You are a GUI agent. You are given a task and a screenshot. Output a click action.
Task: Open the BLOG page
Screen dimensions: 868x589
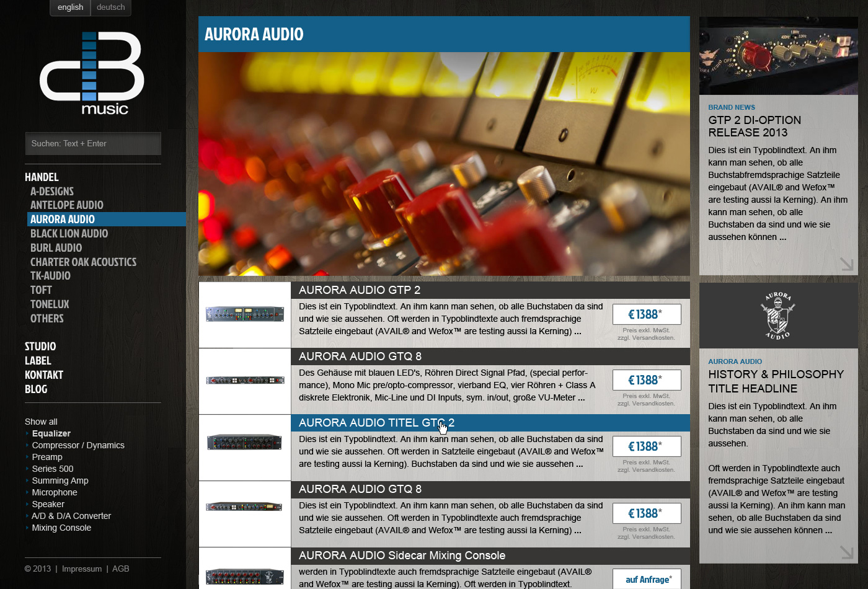(x=36, y=389)
